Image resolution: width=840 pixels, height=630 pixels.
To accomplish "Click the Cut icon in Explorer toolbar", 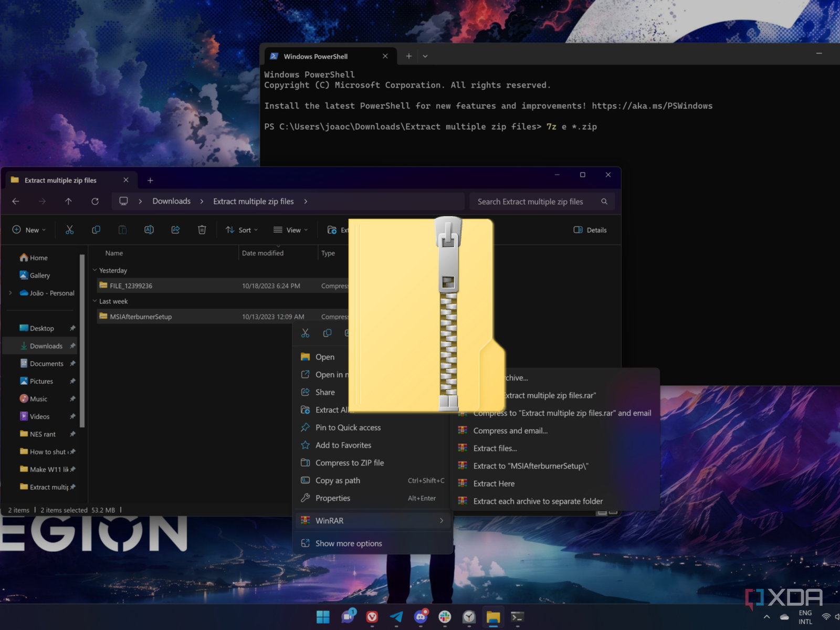I will click(69, 230).
